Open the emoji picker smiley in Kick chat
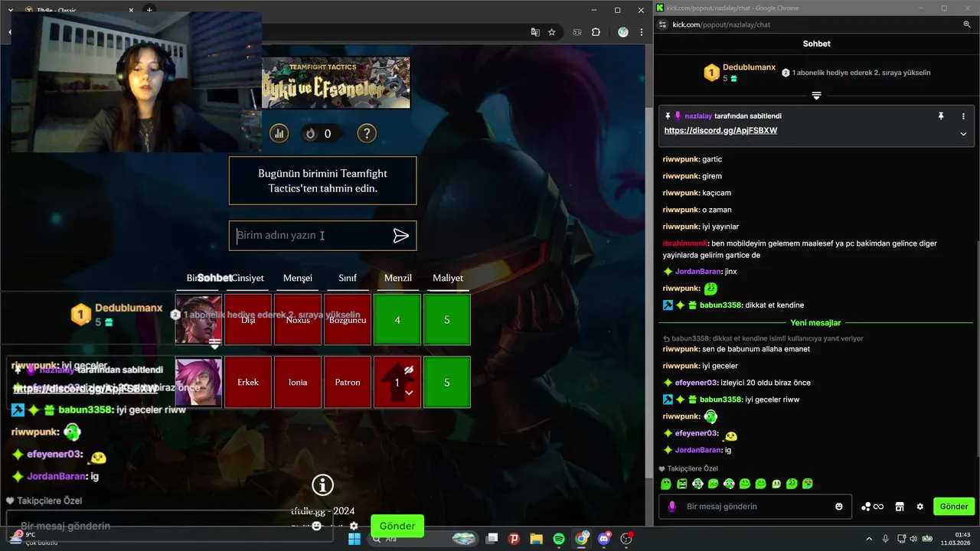 tap(839, 507)
